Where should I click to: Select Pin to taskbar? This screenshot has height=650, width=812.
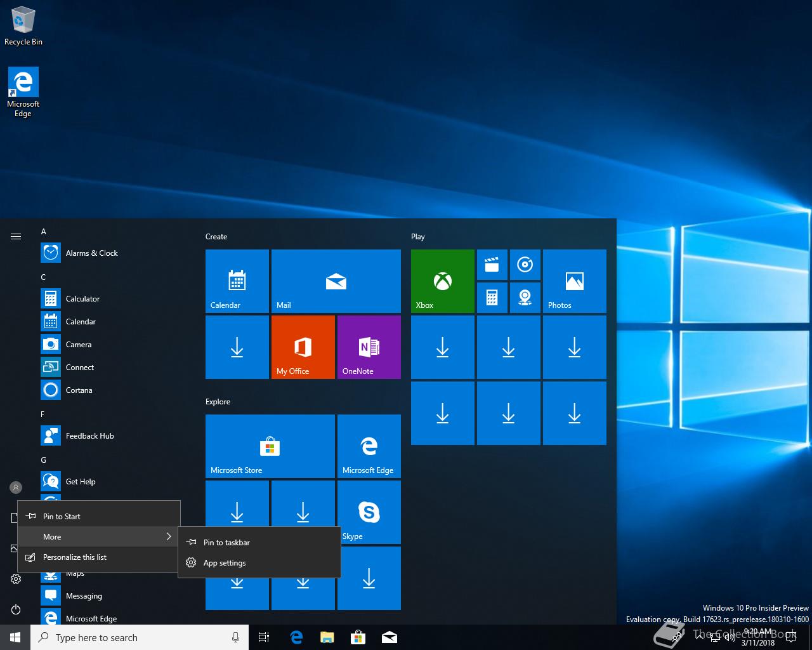point(259,542)
